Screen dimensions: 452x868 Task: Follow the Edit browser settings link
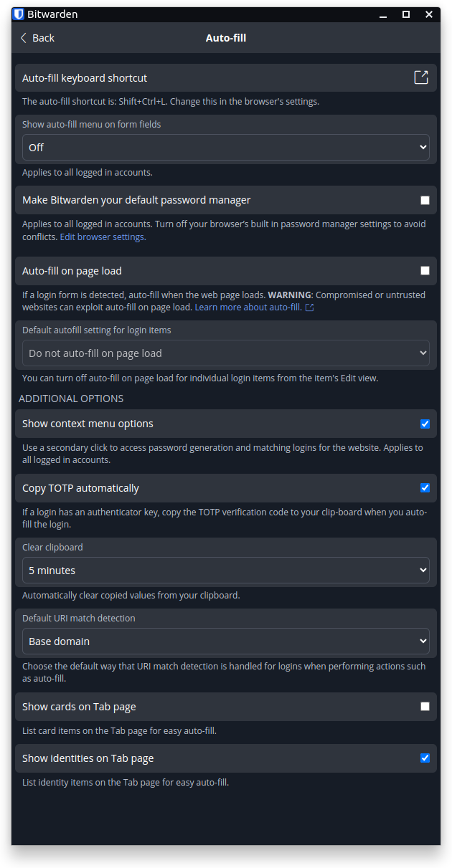[103, 237]
